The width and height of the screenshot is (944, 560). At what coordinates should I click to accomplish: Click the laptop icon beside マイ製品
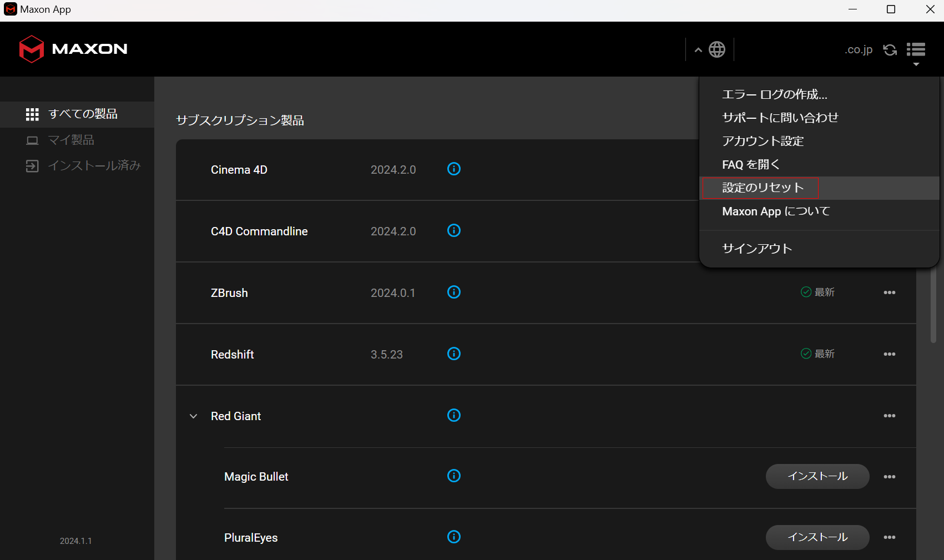tap(32, 140)
